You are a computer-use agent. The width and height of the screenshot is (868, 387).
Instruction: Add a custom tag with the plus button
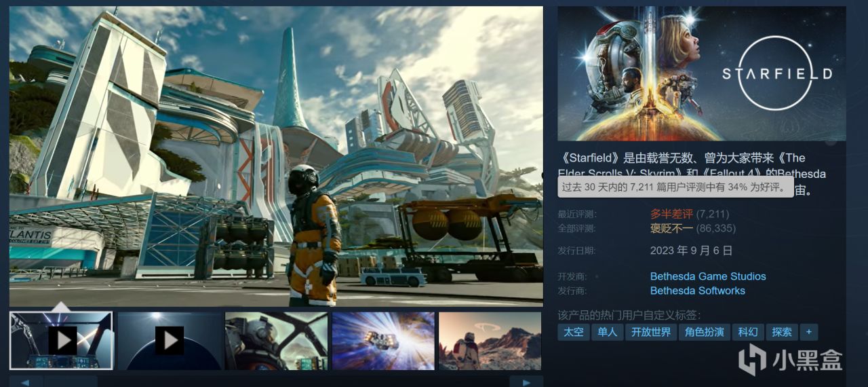point(808,332)
